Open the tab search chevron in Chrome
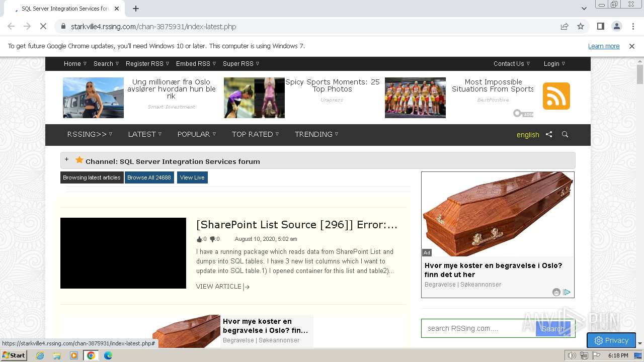The height and width of the screenshot is (362, 644). pos(584,9)
